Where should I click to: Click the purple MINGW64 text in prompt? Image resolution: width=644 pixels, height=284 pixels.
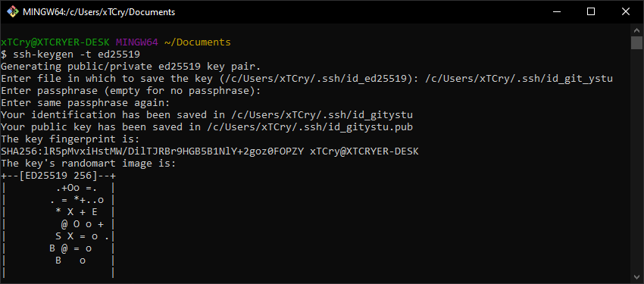point(137,42)
